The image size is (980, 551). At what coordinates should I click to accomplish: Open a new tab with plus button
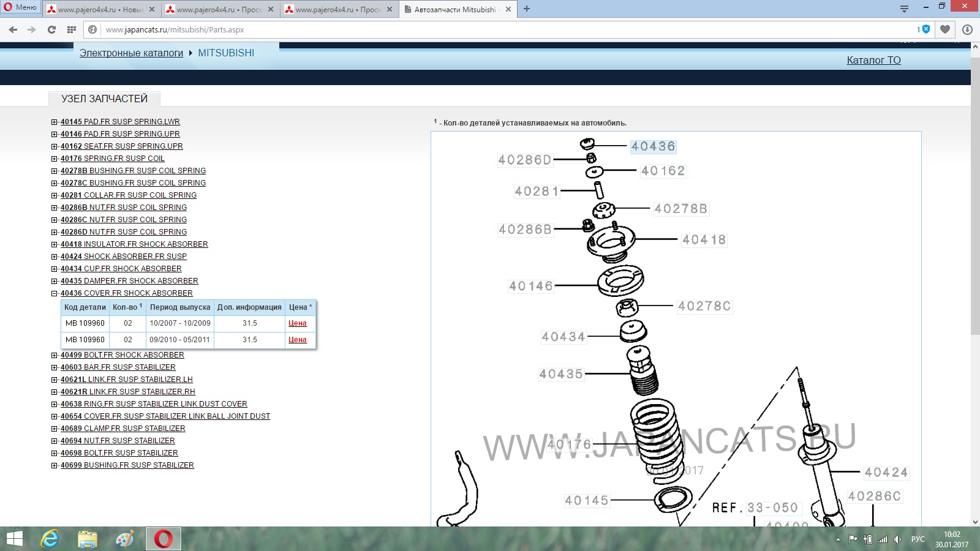527,9
